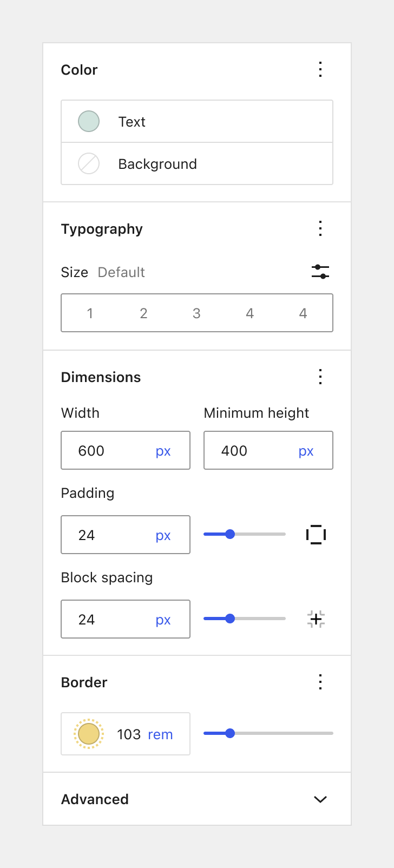Select font size preset 3
The height and width of the screenshot is (868, 394).
click(x=196, y=313)
